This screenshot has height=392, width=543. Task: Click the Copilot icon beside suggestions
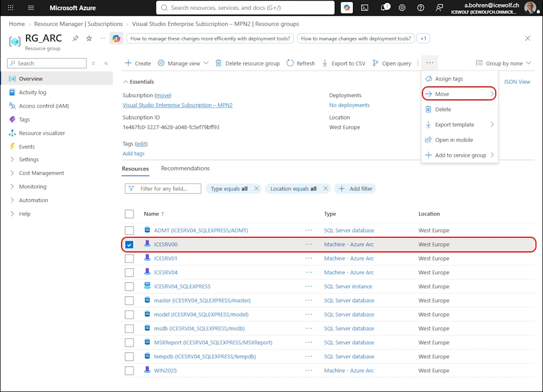pos(116,39)
